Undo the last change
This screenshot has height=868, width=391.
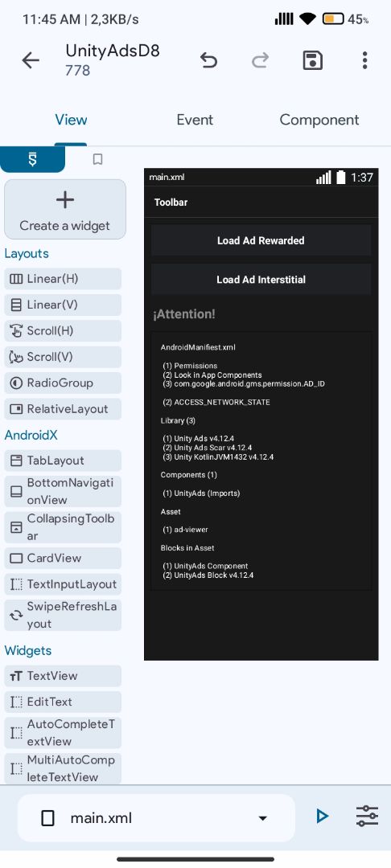click(x=209, y=59)
